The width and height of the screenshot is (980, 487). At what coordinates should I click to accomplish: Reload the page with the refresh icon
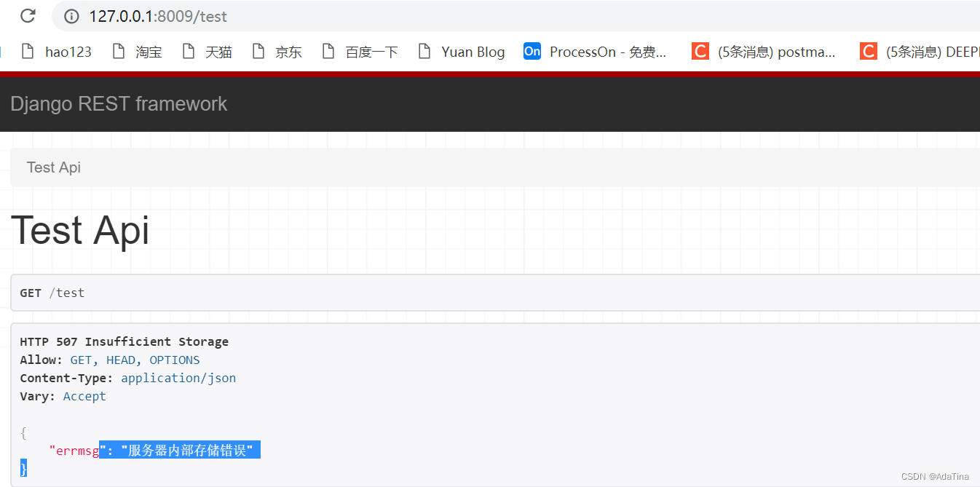pos(28,15)
